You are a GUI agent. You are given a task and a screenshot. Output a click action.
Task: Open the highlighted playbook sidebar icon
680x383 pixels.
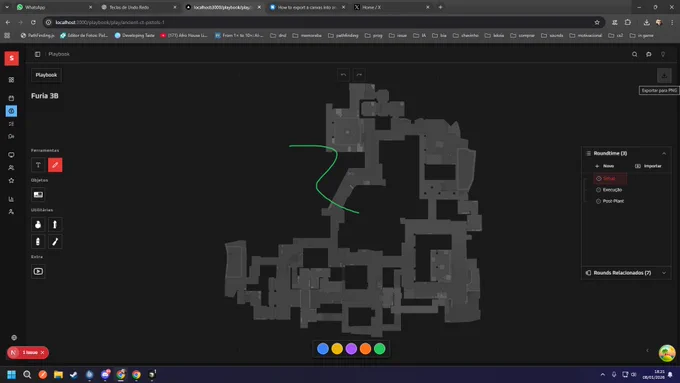click(x=11, y=111)
